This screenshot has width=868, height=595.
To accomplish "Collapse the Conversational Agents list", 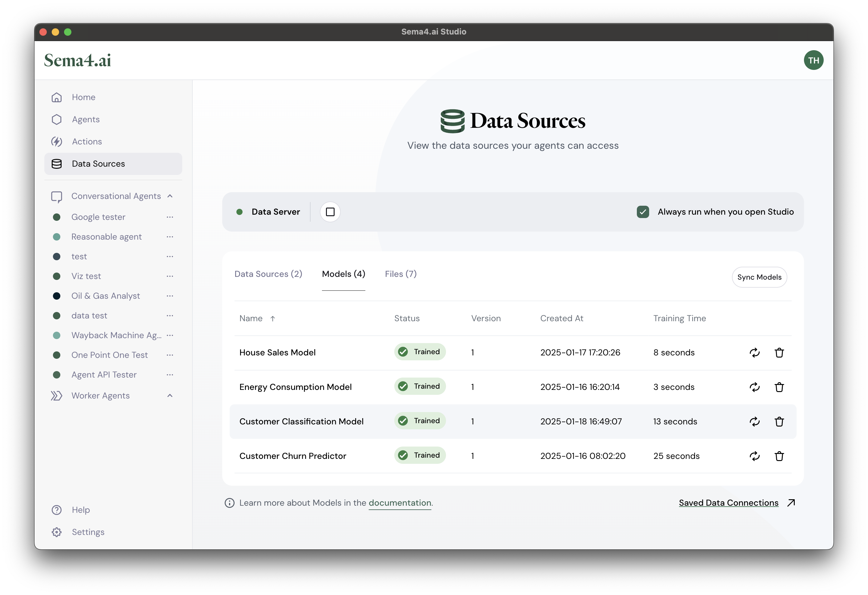I will point(170,196).
